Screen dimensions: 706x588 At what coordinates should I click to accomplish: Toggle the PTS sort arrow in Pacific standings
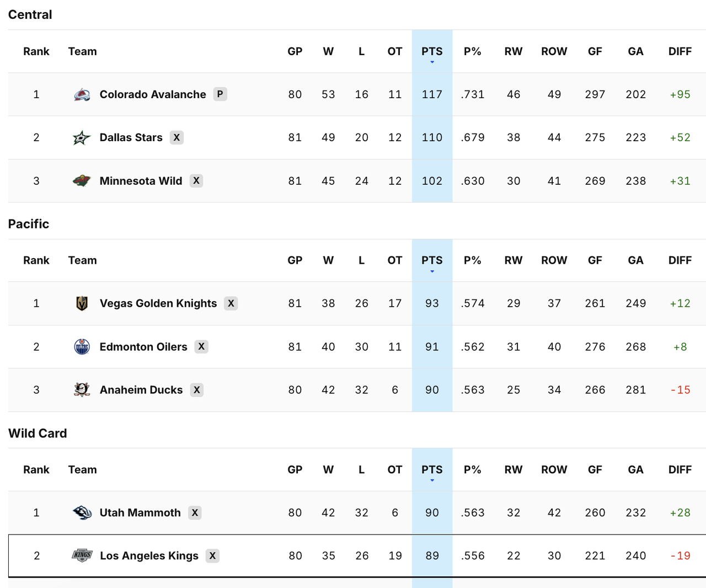[432, 271]
